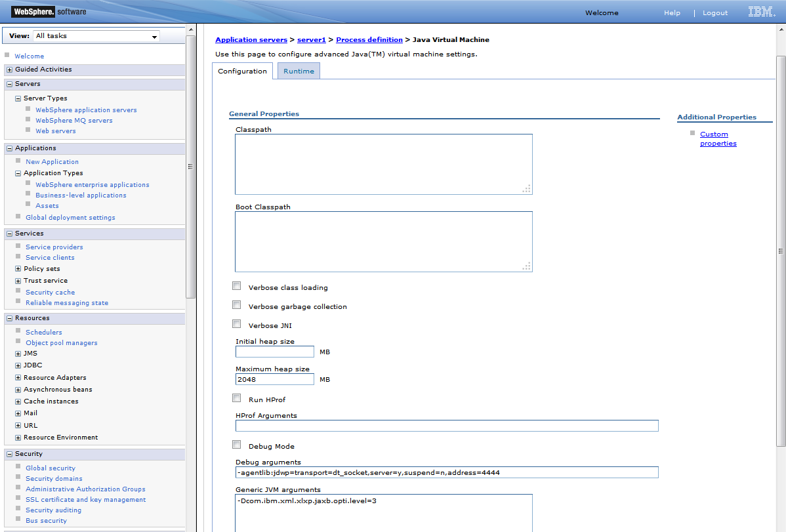This screenshot has width=786, height=532.
Task: Expand the Asynchronous beans node
Action: click(x=18, y=390)
